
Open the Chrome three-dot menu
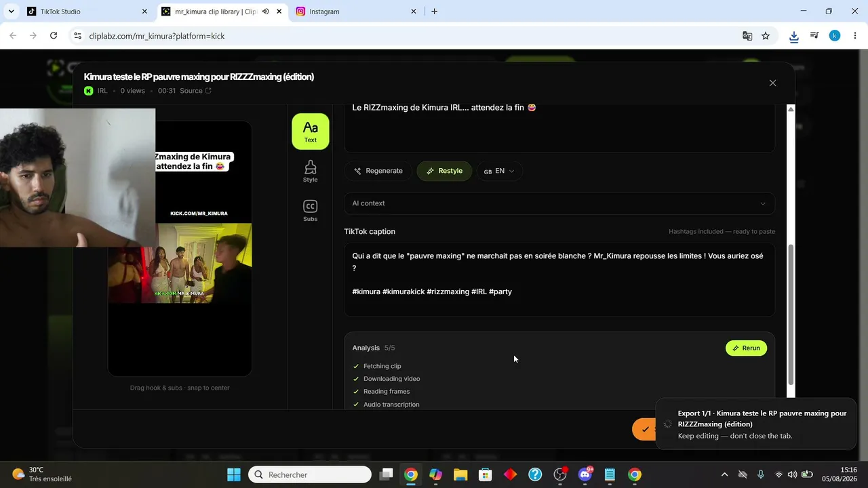855,36
